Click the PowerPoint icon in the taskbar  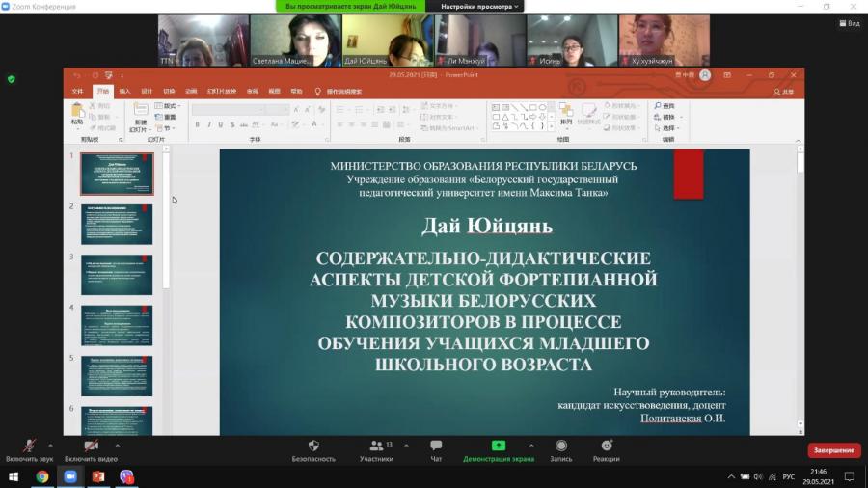[98, 476]
